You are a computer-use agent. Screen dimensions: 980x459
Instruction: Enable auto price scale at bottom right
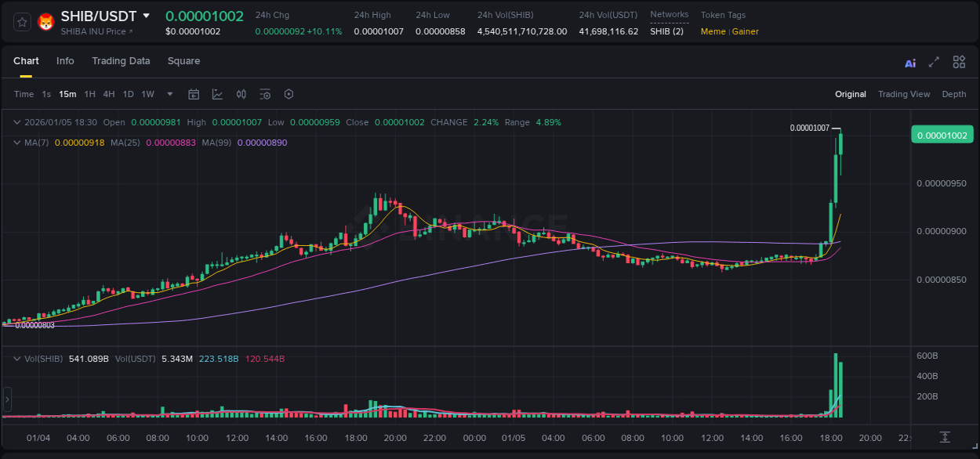click(x=945, y=438)
